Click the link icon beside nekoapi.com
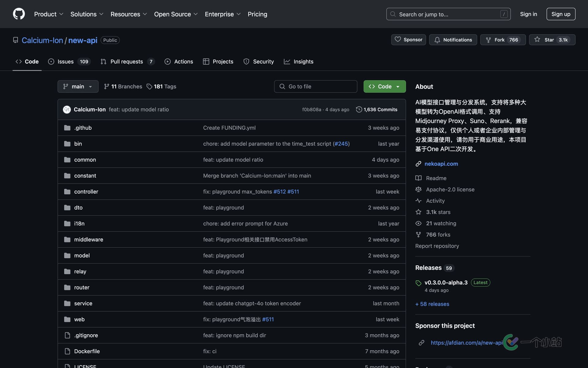 pos(418,164)
